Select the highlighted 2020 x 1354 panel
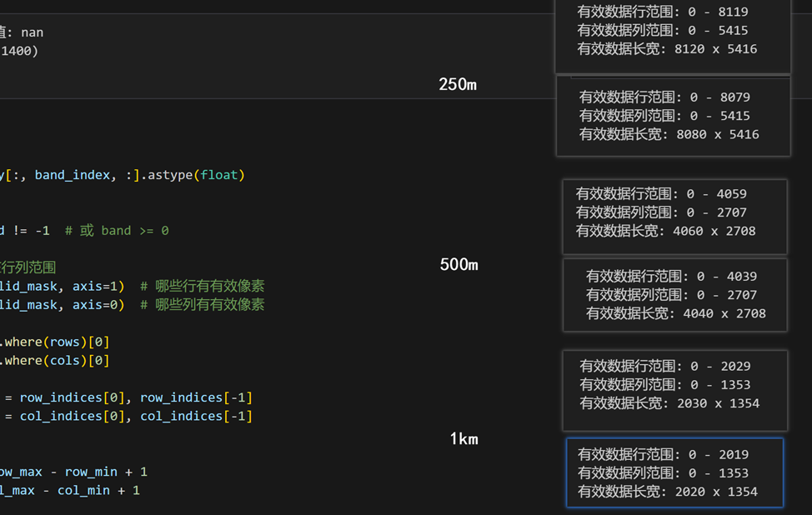 tap(675, 472)
